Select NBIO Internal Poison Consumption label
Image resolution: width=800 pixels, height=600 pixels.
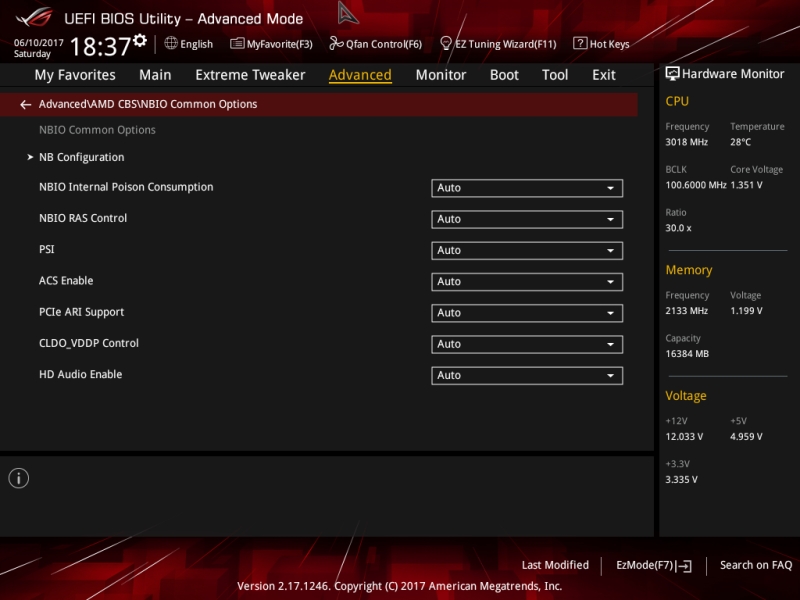(x=126, y=187)
